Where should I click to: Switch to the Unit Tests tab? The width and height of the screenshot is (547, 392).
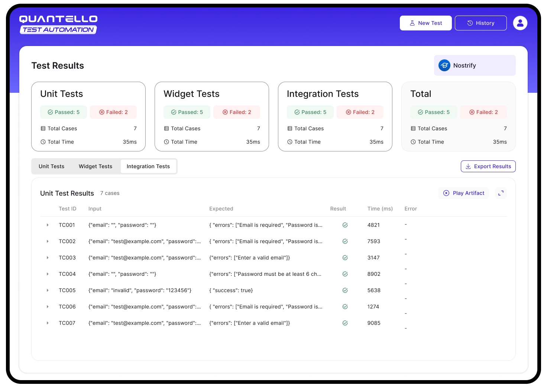pyautogui.click(x=52, y=166)
